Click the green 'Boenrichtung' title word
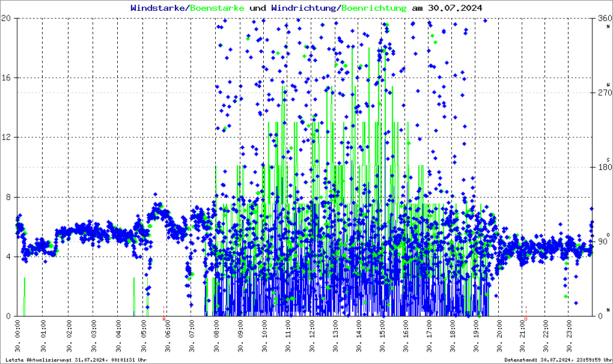Viewport: 613px width, 364px height. coord(374,8)
